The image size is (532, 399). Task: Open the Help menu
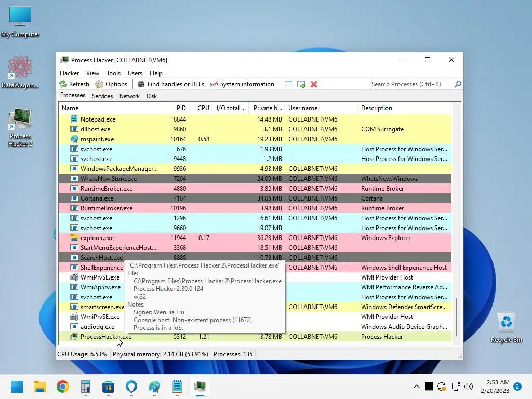coord(156,73)
